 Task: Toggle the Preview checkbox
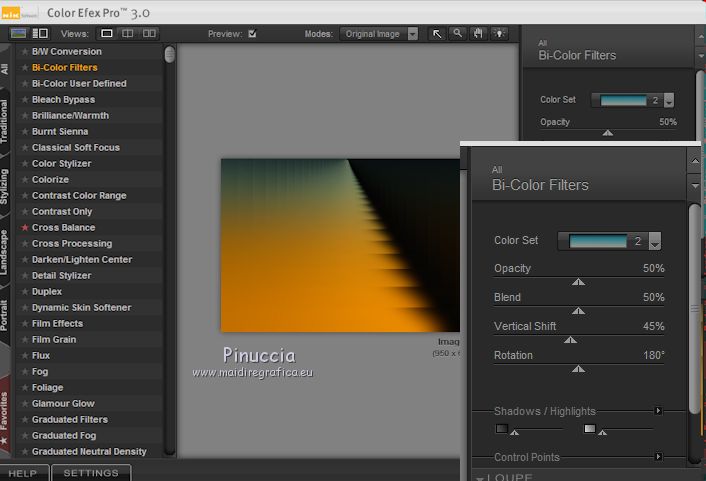coord(252,33)
